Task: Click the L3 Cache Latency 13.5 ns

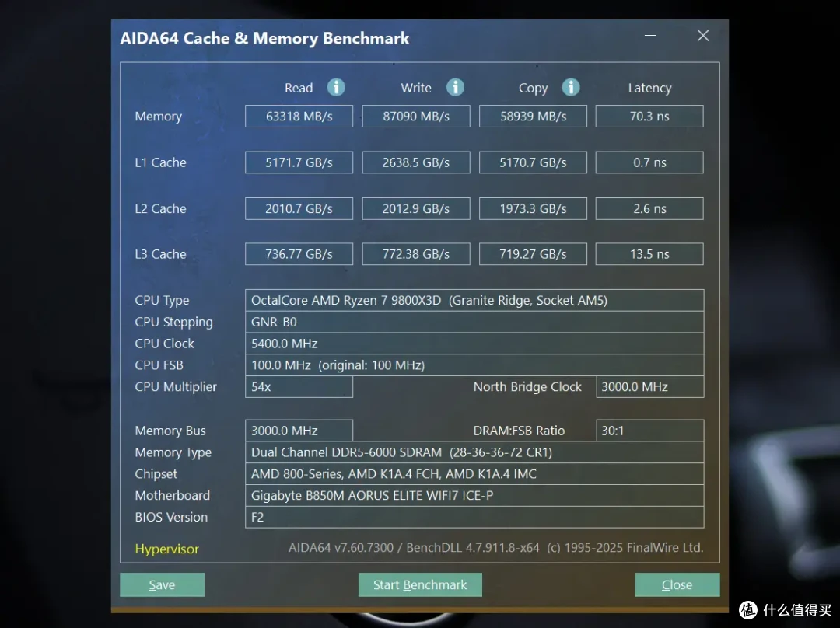Action: point(649,254)
